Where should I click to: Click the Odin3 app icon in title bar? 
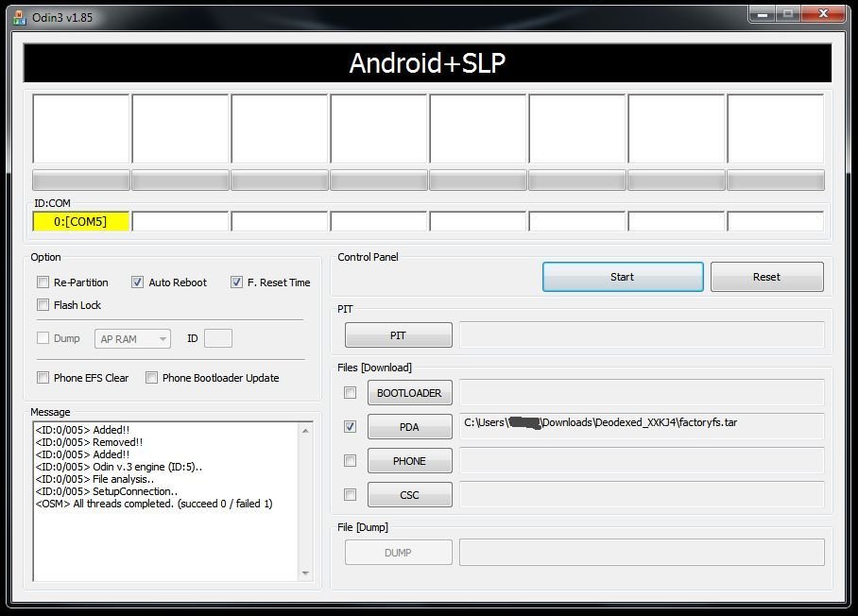(x=20, y=18)
